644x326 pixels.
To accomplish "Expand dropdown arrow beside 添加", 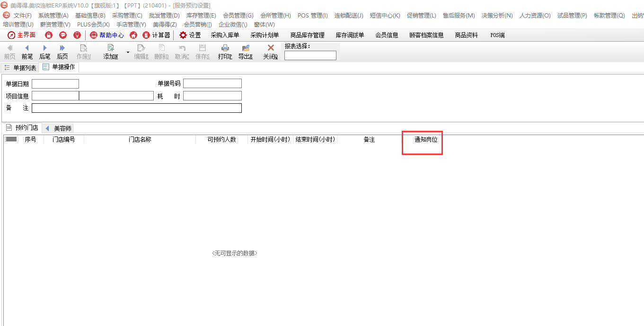I will click(x=127, y=52).
